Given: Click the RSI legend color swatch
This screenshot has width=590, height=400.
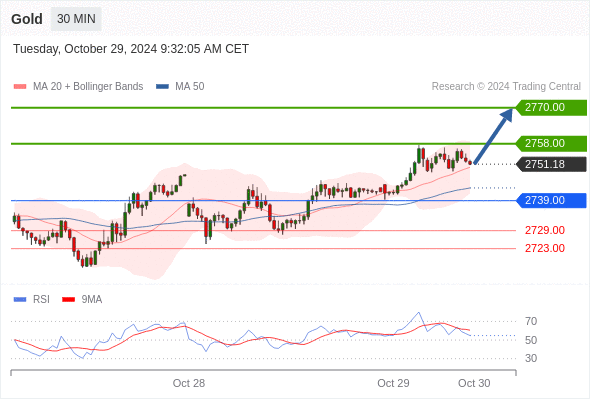Looking at the screenshot, I should coord(20,300).
